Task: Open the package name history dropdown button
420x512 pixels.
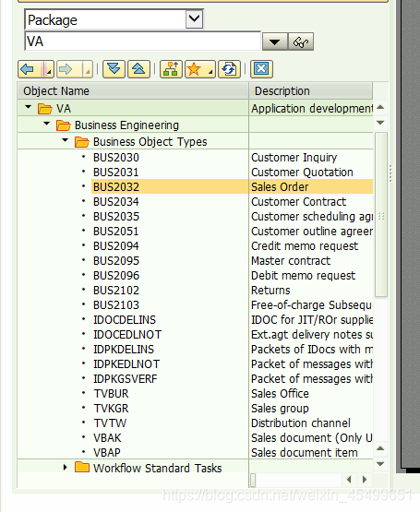Action: 274,42
